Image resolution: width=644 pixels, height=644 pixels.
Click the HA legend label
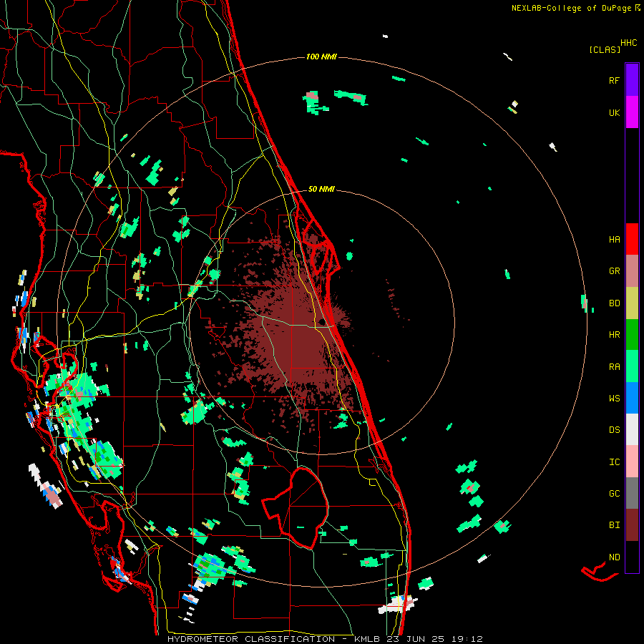coord(614,239)
